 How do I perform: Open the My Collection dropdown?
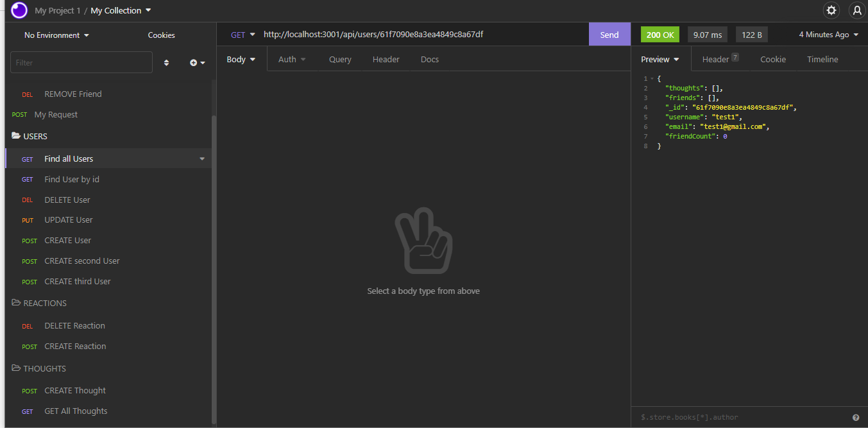coord(121,10)
